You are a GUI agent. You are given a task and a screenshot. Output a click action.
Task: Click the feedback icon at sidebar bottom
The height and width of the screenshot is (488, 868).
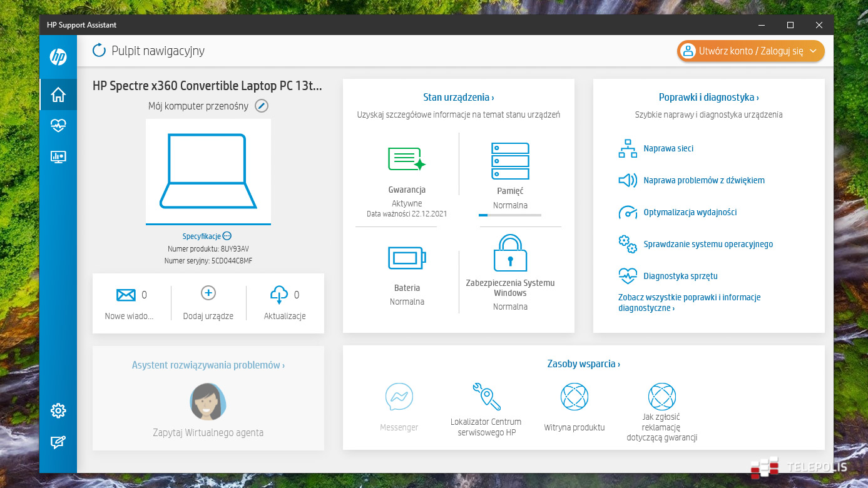pos(58,442)
